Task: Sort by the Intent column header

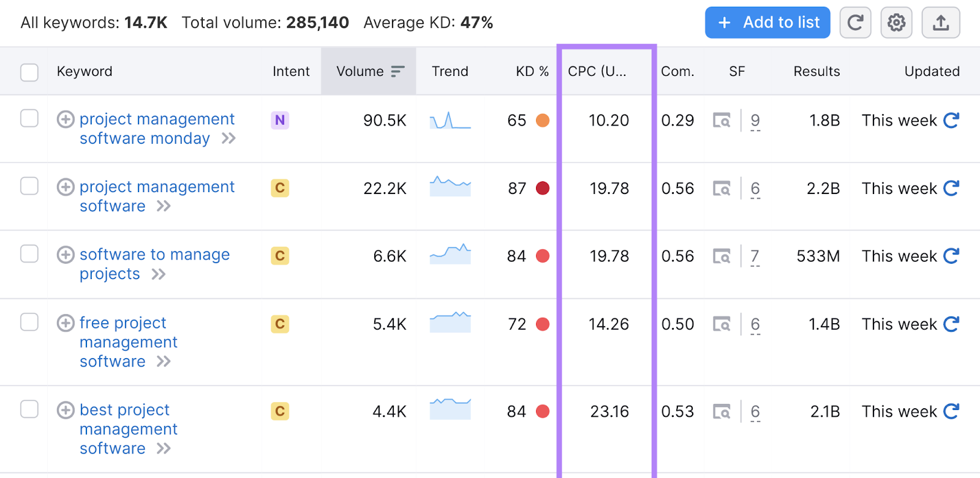Action: pos(291,72)
